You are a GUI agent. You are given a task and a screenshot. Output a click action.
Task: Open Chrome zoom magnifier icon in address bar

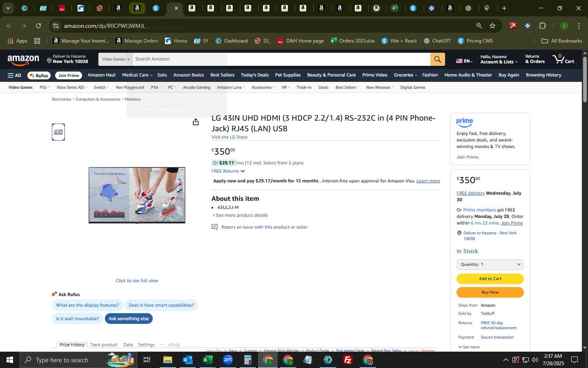pyautogui.click(x=479, y=26)
